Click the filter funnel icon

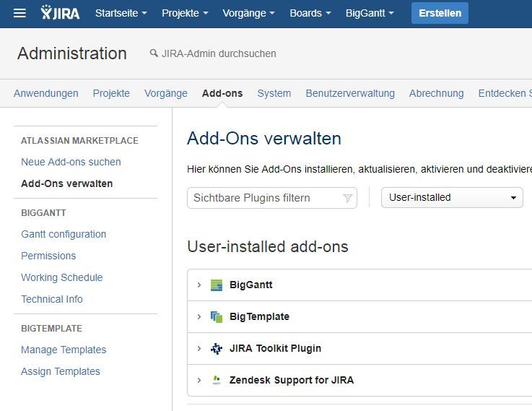347,198
